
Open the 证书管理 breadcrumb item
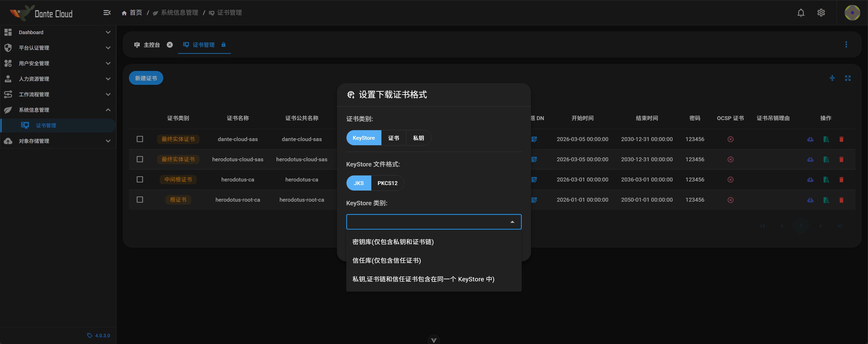[229, 12]
